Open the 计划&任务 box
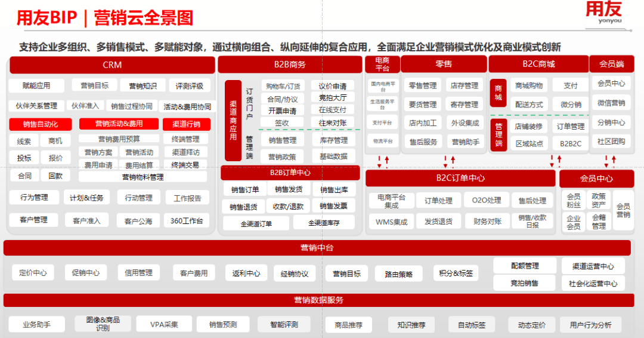This screenshot has width=644, height=338. tap(86, 198)
